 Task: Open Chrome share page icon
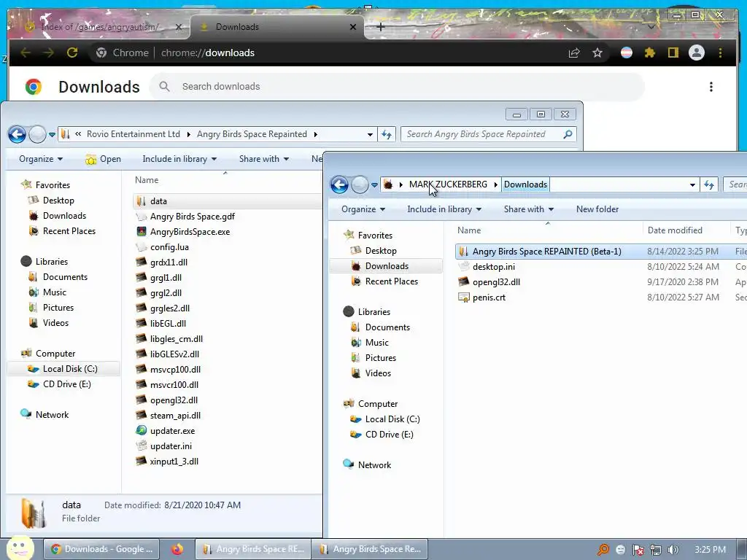[x=574, y=52]
